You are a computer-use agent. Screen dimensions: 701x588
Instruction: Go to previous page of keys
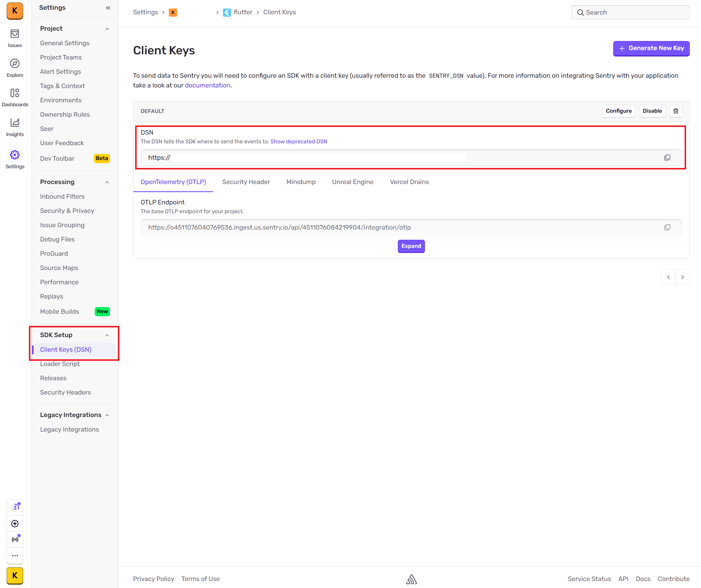(668, 277)
